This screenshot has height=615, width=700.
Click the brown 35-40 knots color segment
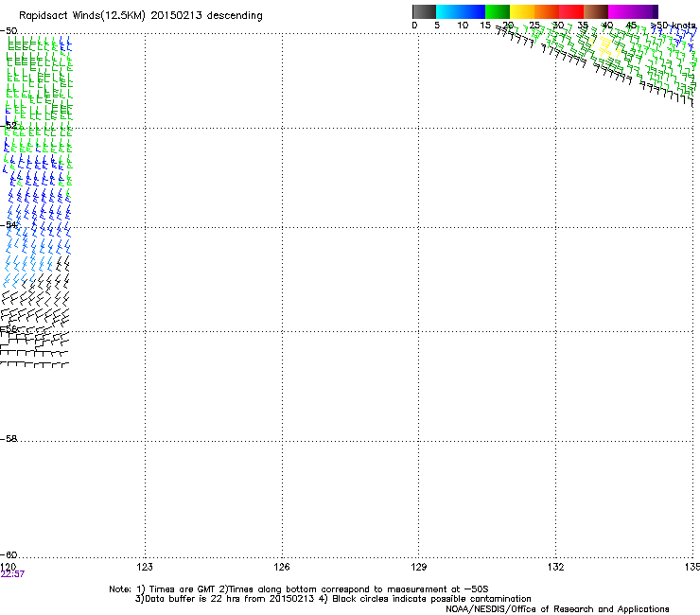click(596, 11)
